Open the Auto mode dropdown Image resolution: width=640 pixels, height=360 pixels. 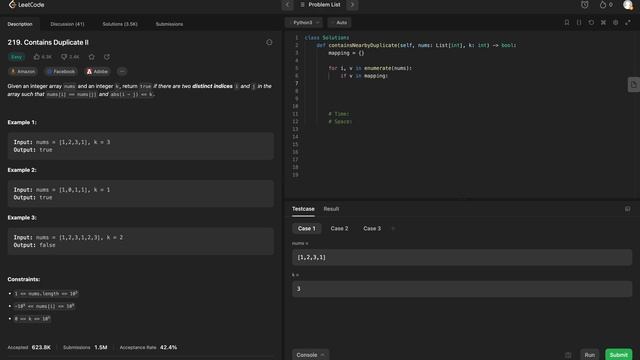[339, 22]
